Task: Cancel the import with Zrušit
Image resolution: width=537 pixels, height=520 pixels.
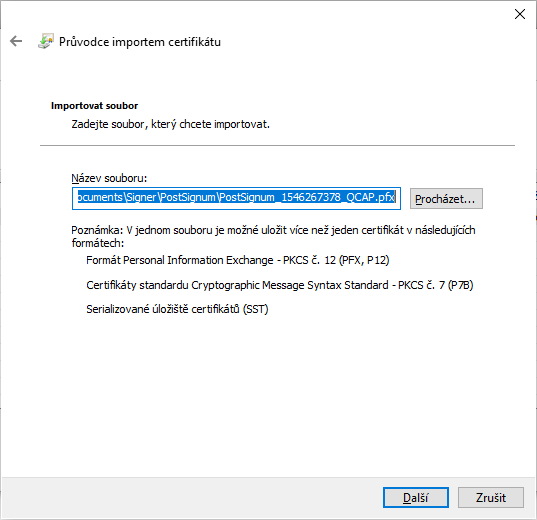Action: [490, 497]
